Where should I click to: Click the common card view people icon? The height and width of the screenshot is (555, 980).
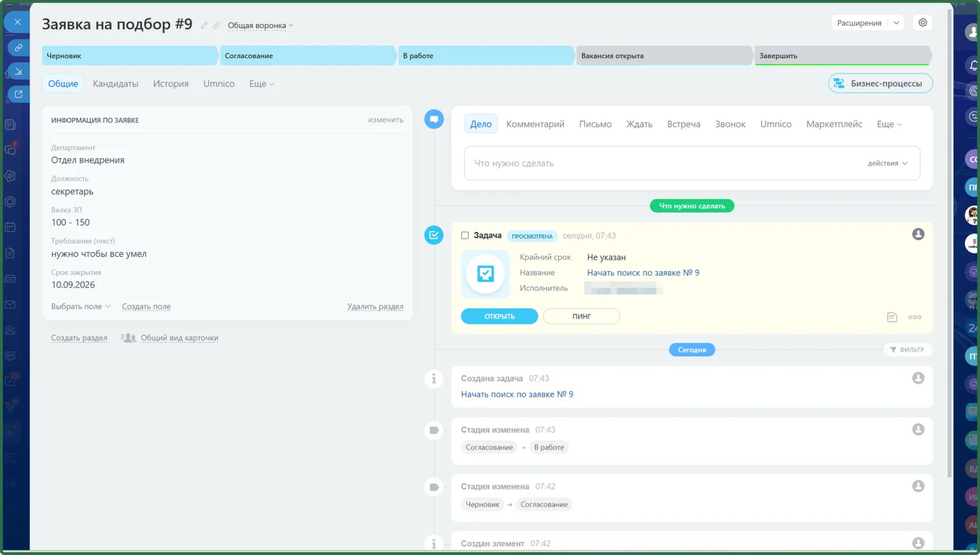coord(128,338)
